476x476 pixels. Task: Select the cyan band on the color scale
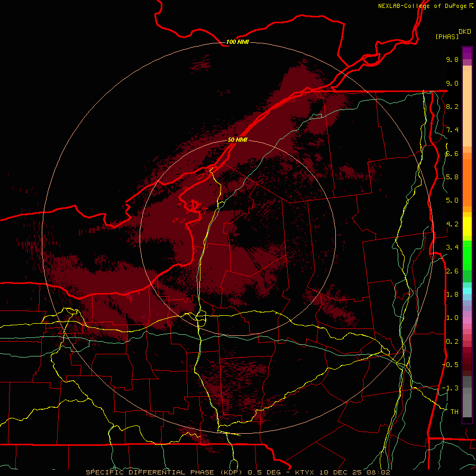(467, 290)
